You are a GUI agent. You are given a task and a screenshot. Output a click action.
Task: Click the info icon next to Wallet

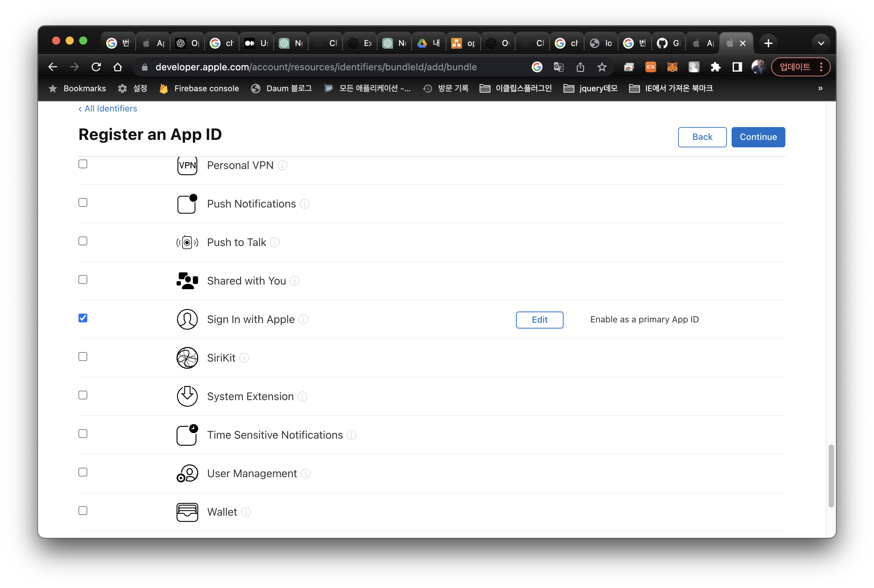point(246,512)
